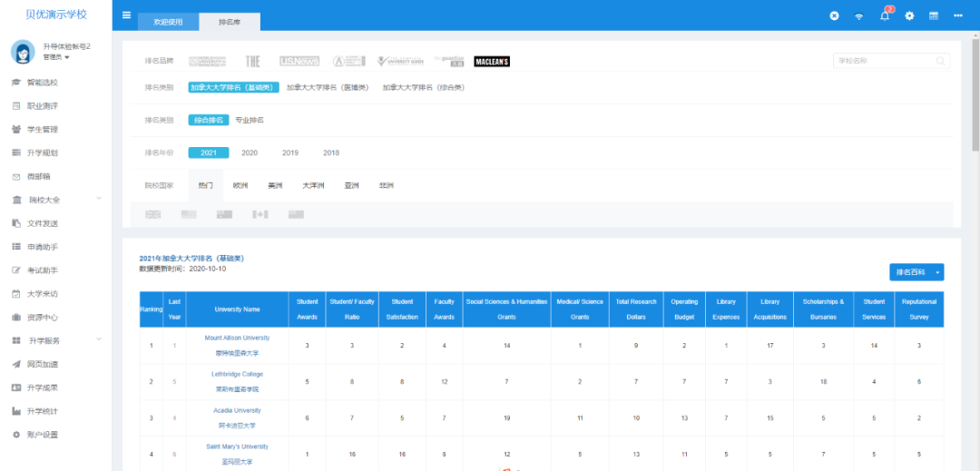980x471 pixels.
Task: Click the Wi-Fi signal icon
Action: [859, 16]
